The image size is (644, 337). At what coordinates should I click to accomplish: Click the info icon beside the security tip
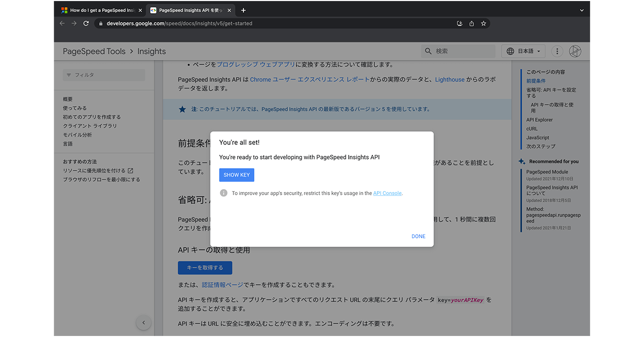point(223,193)
